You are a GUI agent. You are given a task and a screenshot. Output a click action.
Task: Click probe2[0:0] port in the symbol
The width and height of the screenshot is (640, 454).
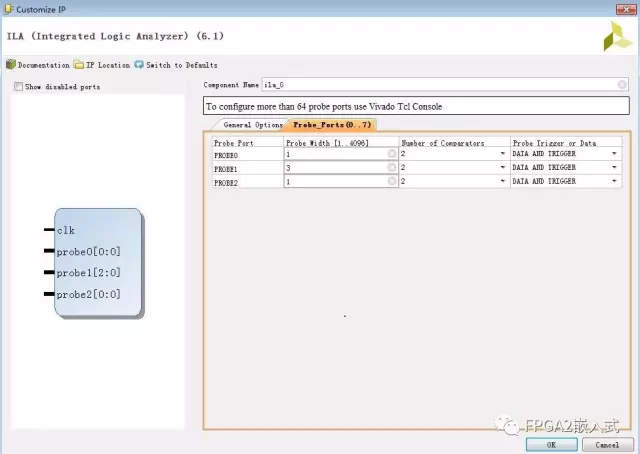click(x=89, y=294)
